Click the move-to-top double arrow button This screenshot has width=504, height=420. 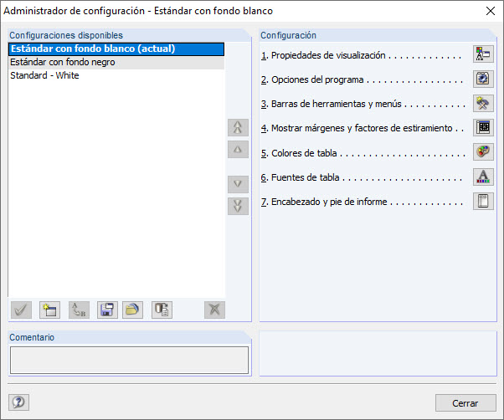238,127
